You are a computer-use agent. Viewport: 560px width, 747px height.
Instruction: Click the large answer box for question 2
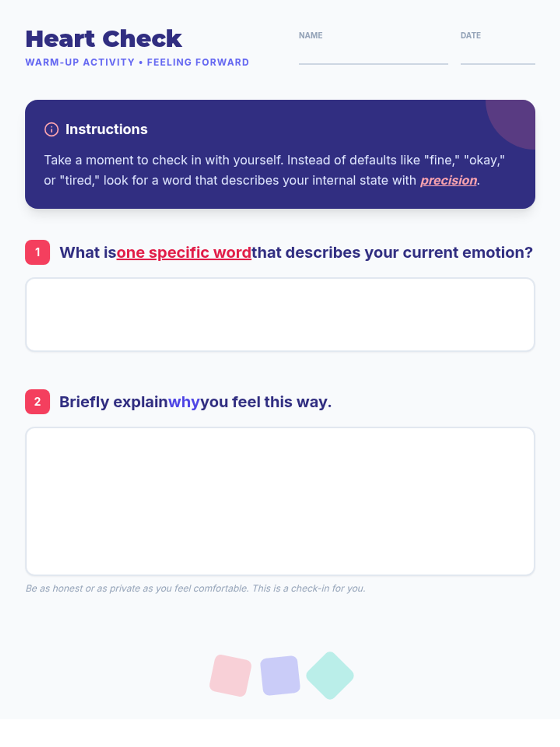click(x=280, y=501)
